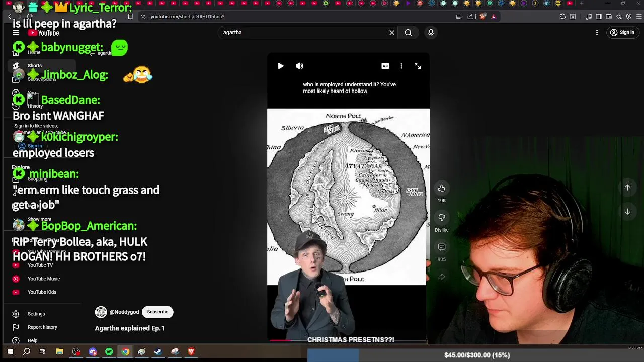
Task: Like the Short with thumbs up
Action: tap(441, 188)
